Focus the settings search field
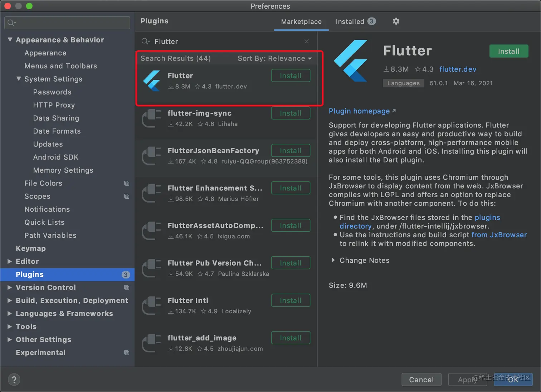Viewport: 541px width, 392px height. coord(67,23)
